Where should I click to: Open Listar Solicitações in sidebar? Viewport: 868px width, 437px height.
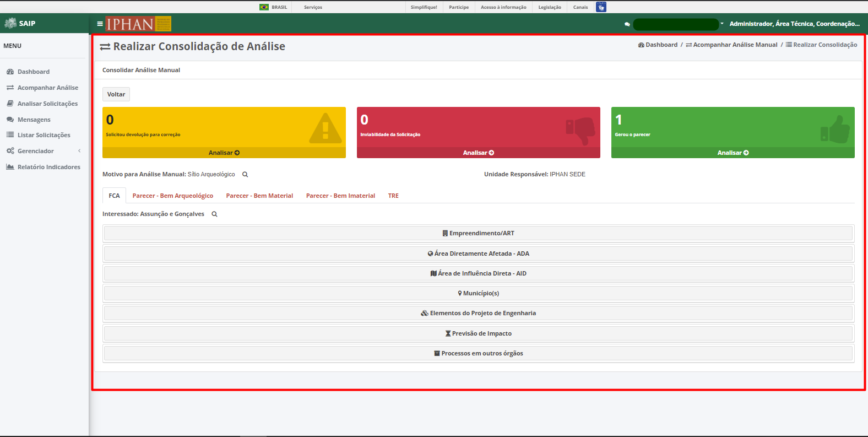tap(44, 135)
